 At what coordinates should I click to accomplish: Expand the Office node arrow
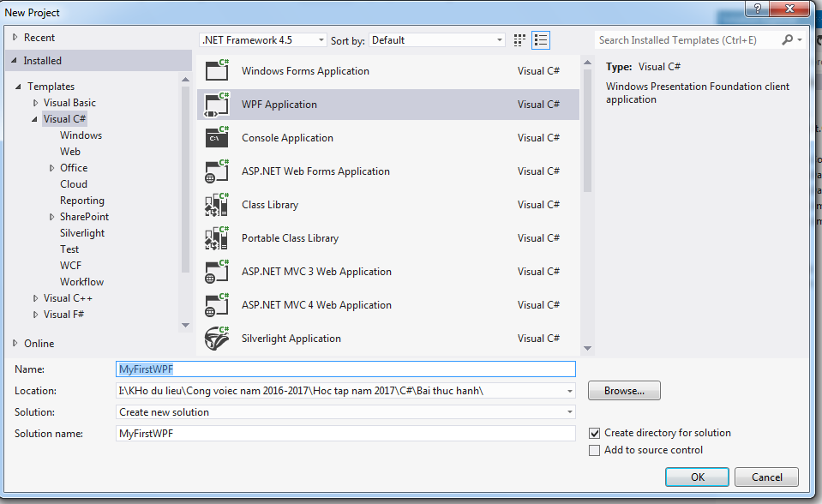(x=51, y=168)
